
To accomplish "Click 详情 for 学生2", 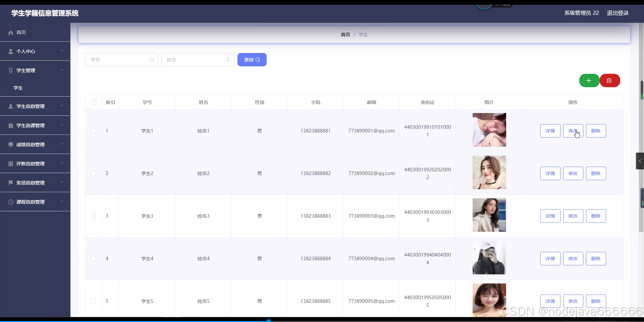I will 550,173.
